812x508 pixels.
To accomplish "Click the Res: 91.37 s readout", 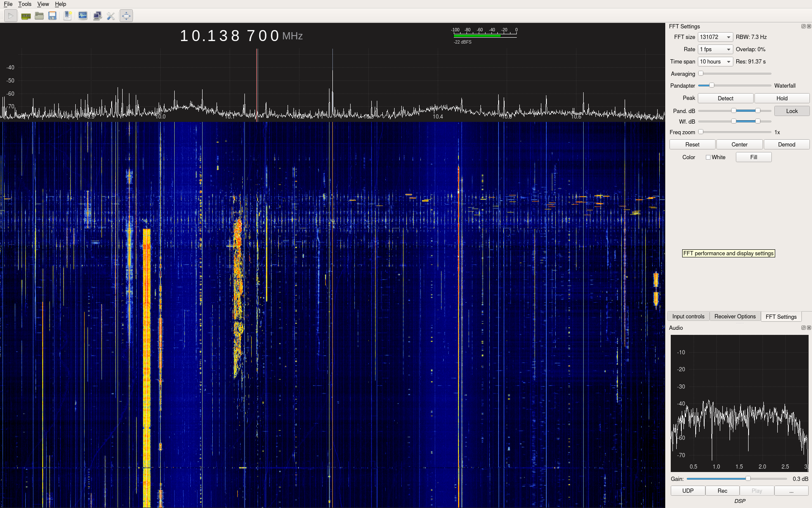I will pyautogui.click(x=751, y=61).
